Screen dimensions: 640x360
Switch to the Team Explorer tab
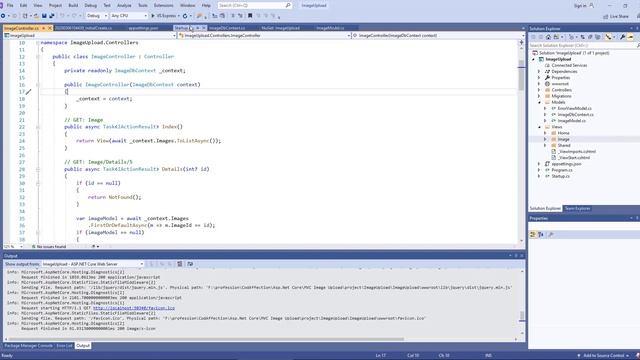(x=577, y=209)
